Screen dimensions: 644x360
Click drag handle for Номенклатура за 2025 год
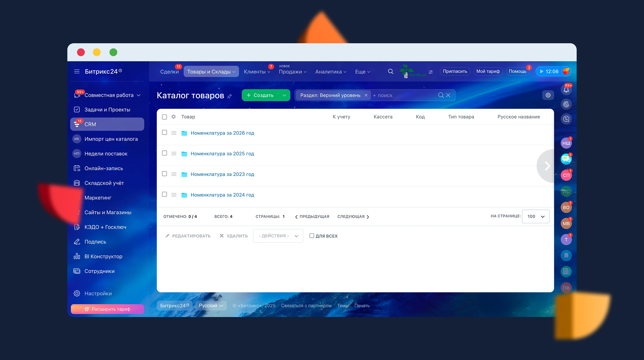174,153
